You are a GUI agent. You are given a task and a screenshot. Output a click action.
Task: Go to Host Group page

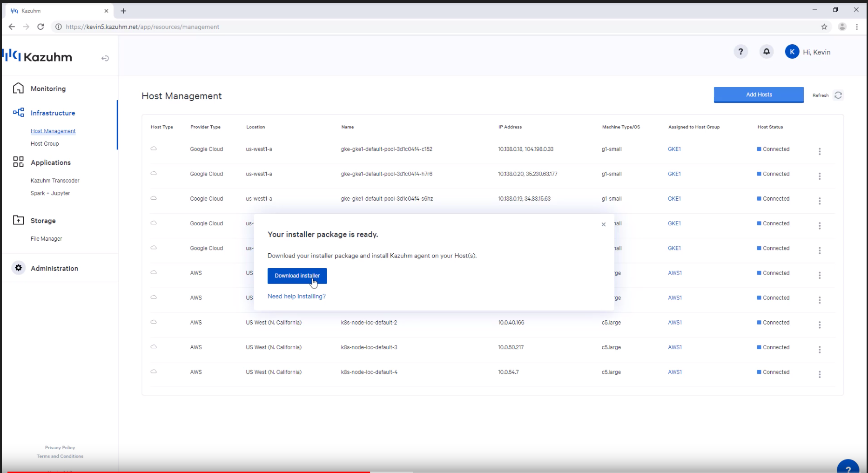tap(45, 143)
